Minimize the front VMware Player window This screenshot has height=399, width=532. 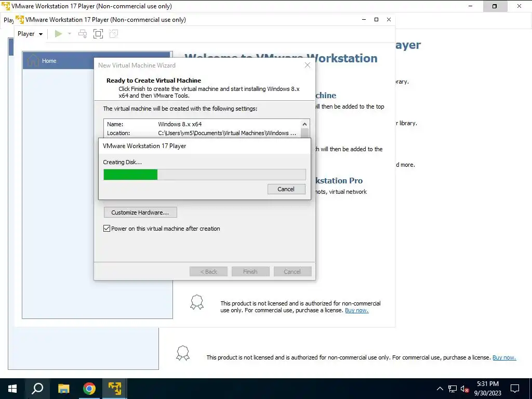[x=364, y=20]
